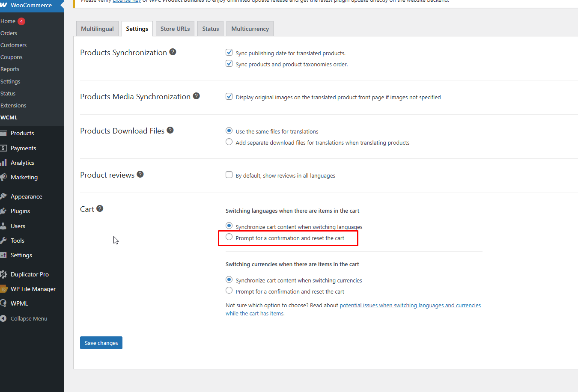This screenshot has height=392, width=578.
Task: Select Synchronize cart content when switching languages
Action: click(229, 226)
